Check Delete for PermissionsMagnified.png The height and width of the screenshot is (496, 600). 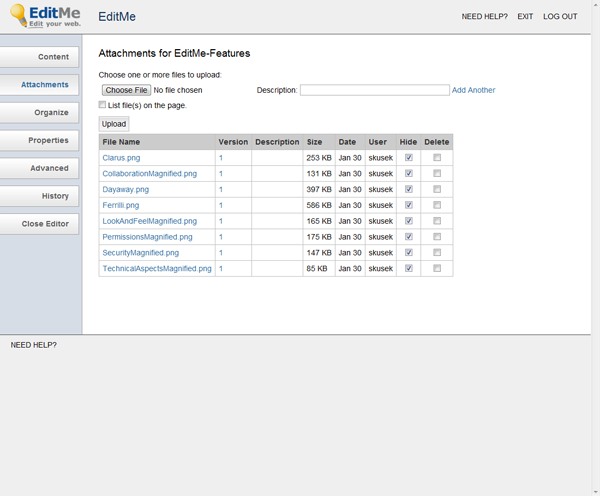(x=437, y=237)
